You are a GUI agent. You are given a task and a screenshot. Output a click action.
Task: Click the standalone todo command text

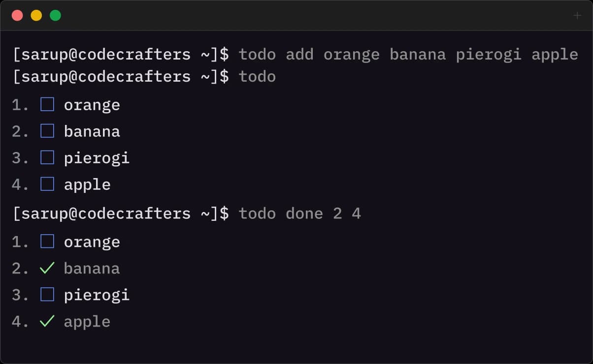[257, 76]
